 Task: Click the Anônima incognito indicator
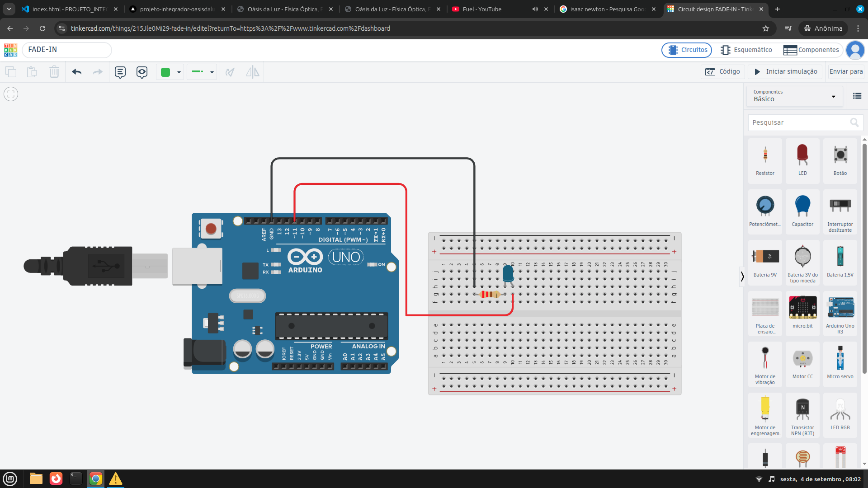pyautogui.click(x=823, y=28)
